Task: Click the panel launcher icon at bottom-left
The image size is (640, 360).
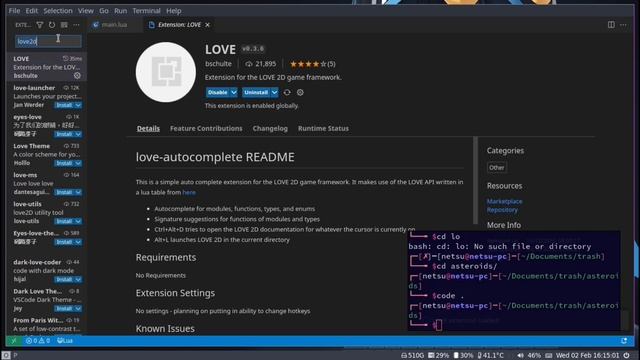Action: coord(6,356)
